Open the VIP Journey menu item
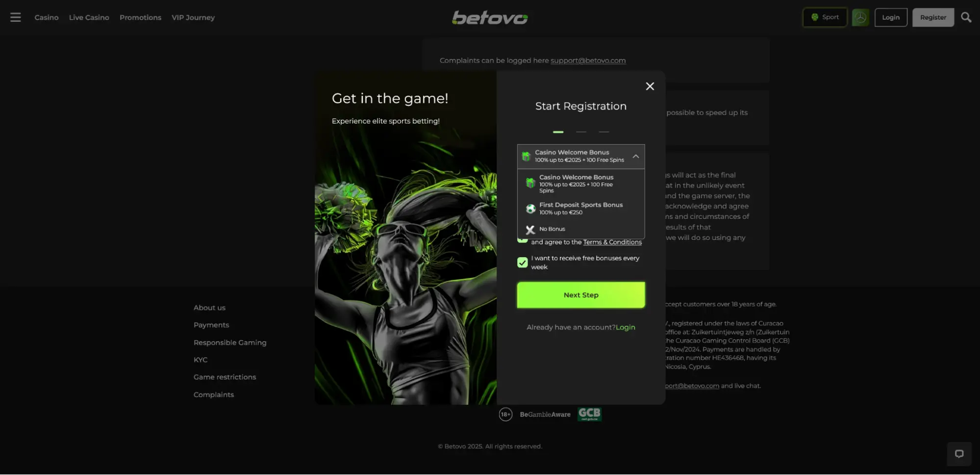This screenshot has width=980, height=475. click(193, 18)
